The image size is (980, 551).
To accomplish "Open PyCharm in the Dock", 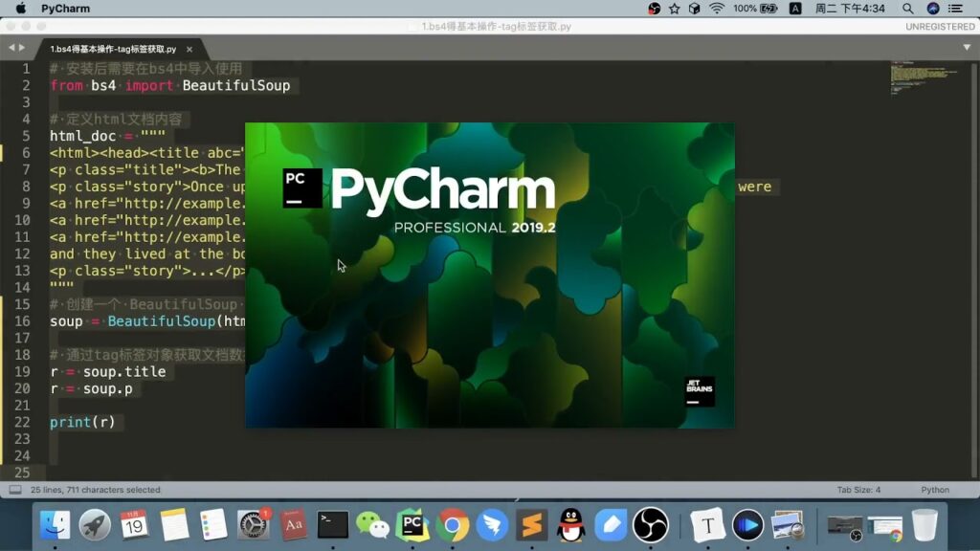I will (412, 525).
